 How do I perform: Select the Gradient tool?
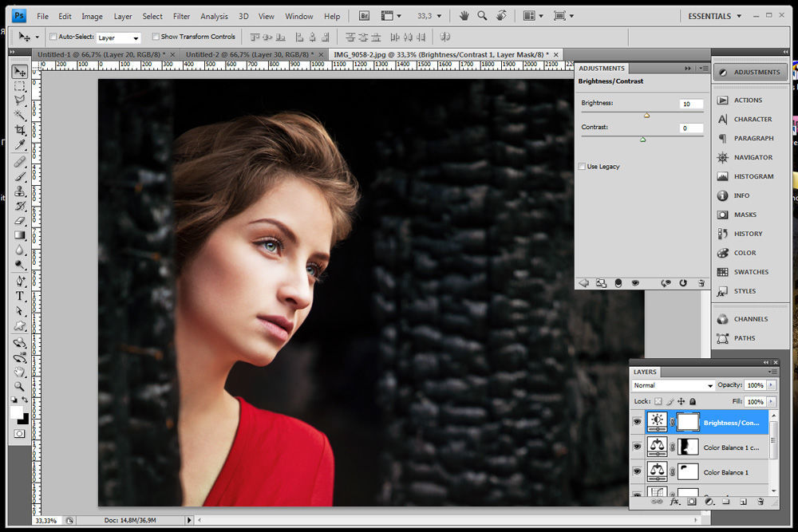pos(20,235)
